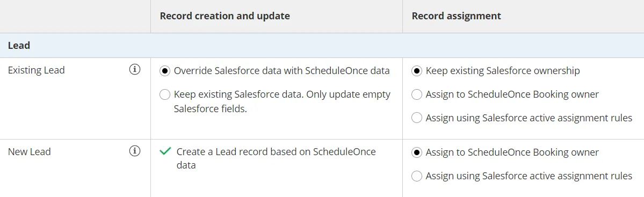Click the empty top-left table header cell

(x=75, y=17)
